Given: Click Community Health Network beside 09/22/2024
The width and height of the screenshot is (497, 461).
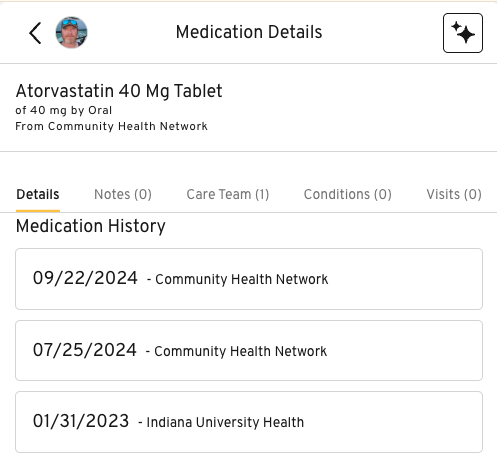Looking at the screenshot, I should (x=242, y=279).
